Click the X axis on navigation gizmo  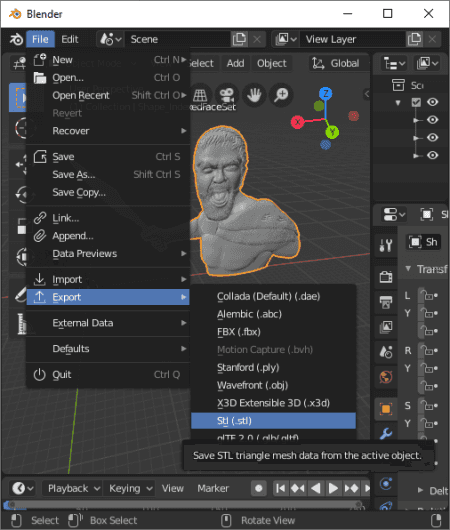click(x=298, y=122)
